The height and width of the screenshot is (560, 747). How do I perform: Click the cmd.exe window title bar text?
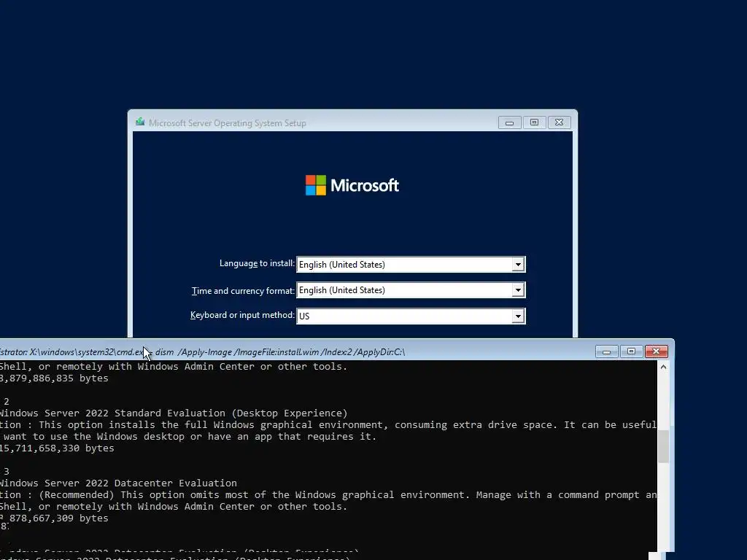[203, 352]
